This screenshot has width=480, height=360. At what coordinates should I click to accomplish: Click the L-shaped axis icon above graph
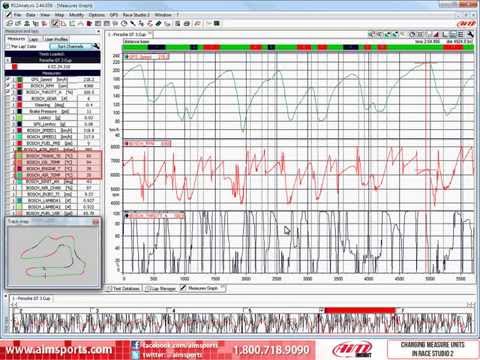tap(444, 35)
